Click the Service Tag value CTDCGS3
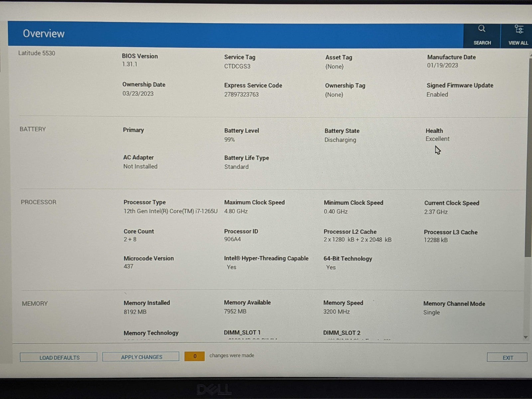This screenshot has width=532, height=399. (x=237, y=66)
